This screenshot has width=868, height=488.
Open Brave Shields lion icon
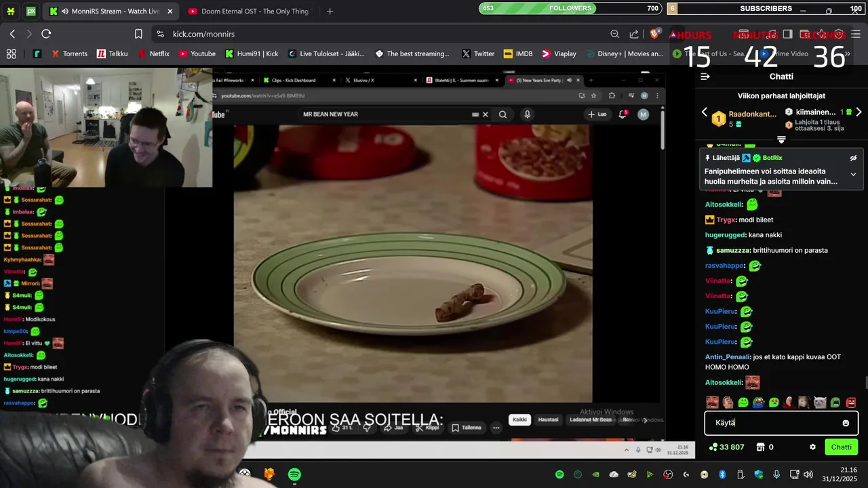coord(655,33)
